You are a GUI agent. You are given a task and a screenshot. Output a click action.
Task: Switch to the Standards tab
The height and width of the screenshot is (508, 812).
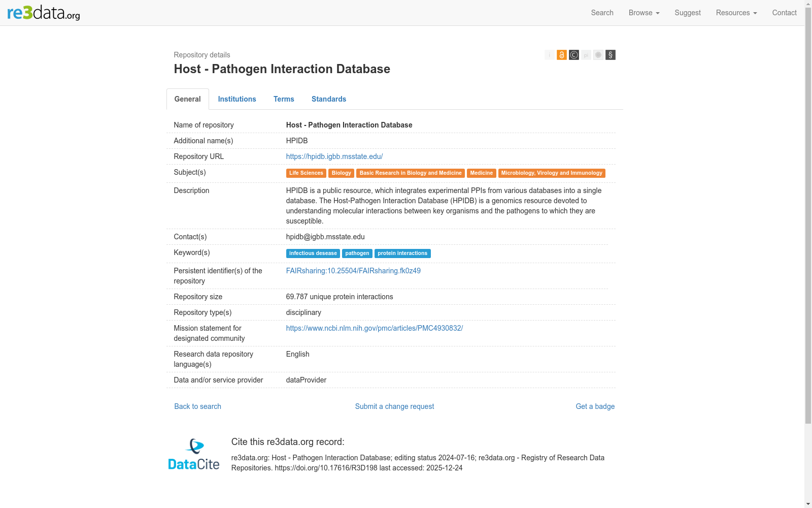point(329,99)
